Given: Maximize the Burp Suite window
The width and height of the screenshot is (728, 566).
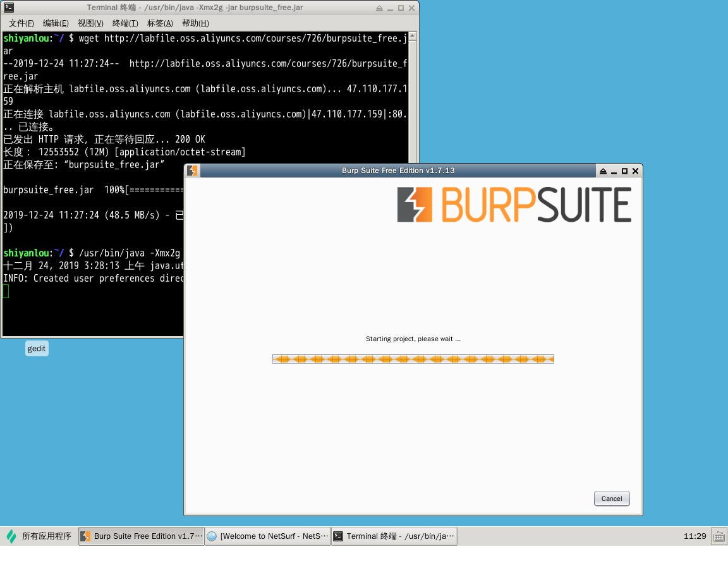Looking at the screenshot, I should (x=624, y=171).
